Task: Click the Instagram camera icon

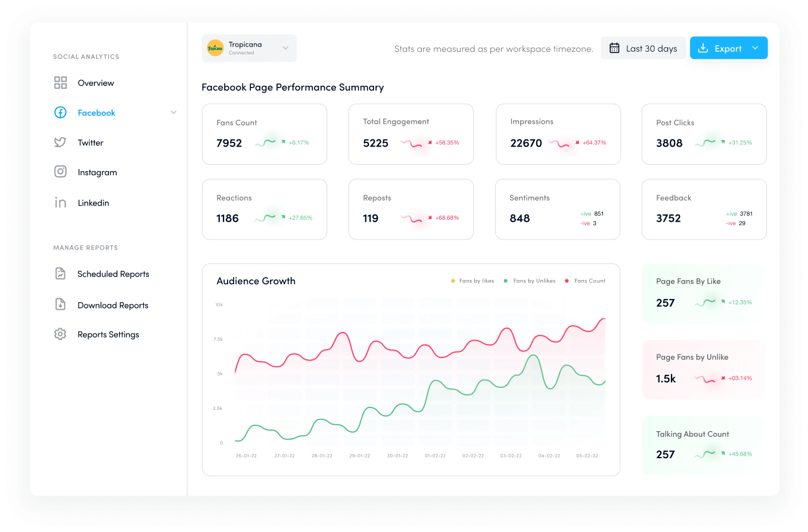Action: (60, 172)
